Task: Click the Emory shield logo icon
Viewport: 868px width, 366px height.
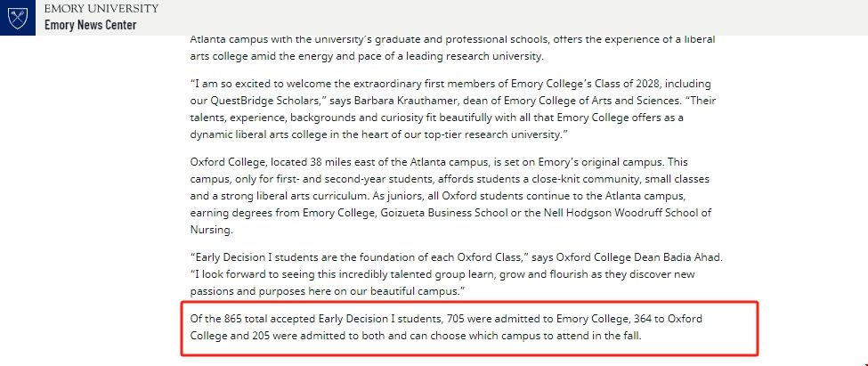Action: 18,17
